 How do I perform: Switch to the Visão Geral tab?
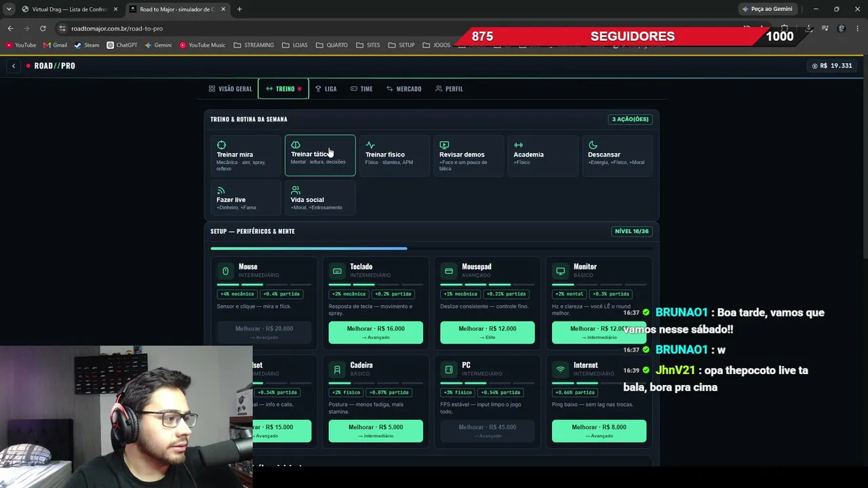coord(230,89)
